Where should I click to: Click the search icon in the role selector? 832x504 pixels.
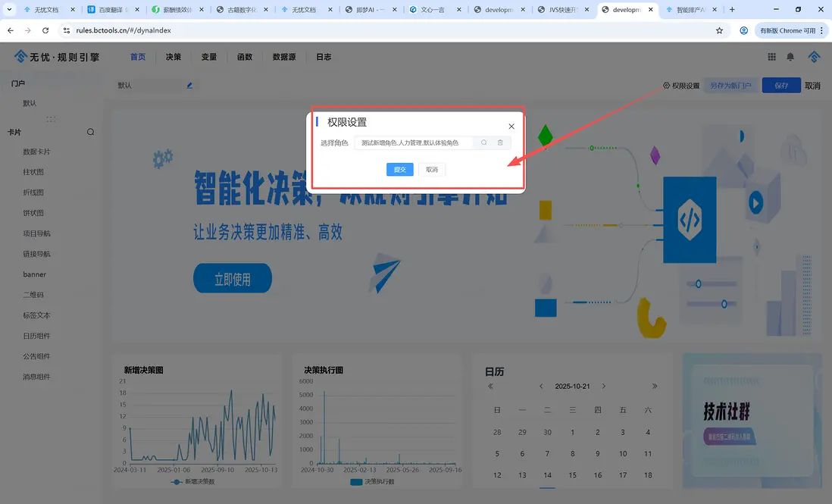point(483,142)
